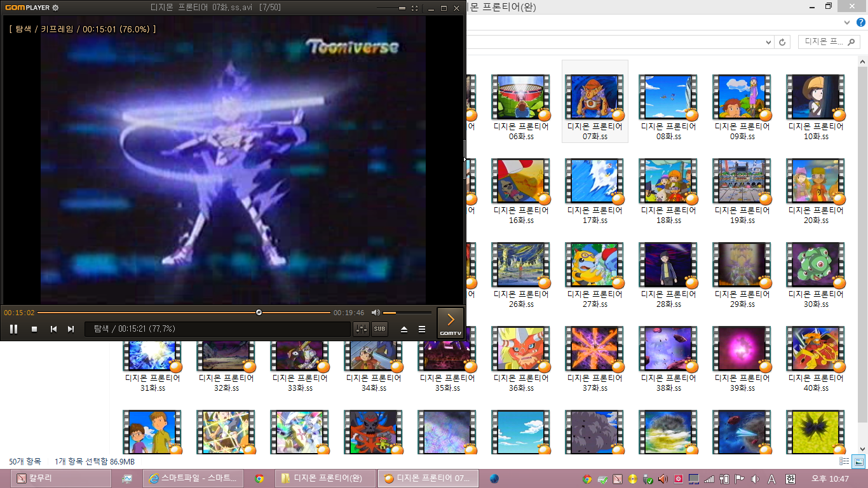Select the 디지몬 프론티어 18화 video file

pyautogui.click(x=668, y=192)
